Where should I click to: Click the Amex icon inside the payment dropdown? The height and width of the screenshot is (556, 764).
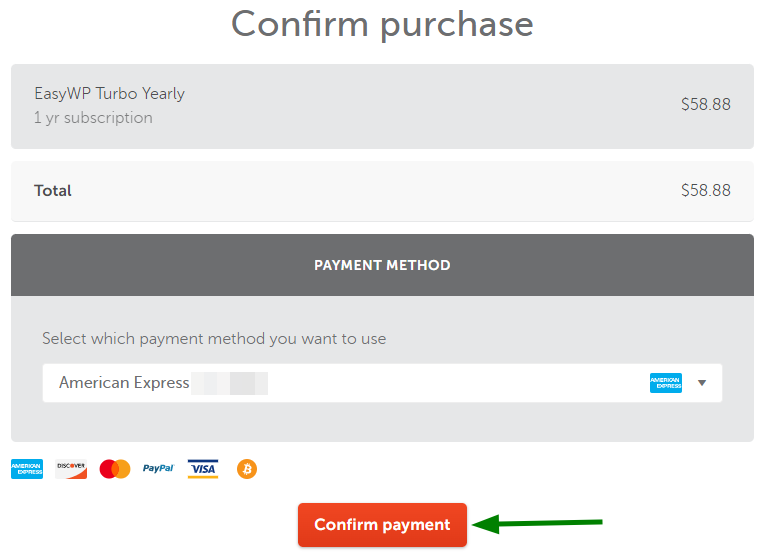666,383
